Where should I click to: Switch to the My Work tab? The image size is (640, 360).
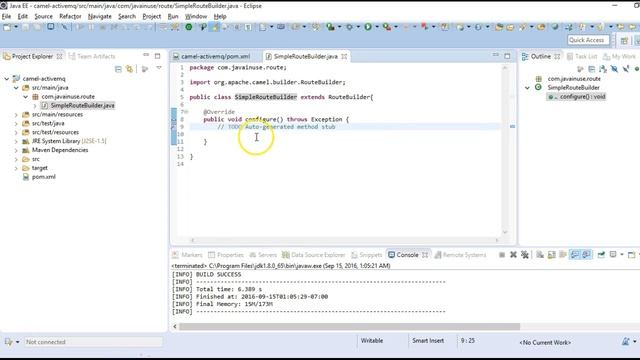(x=620, y=56)
